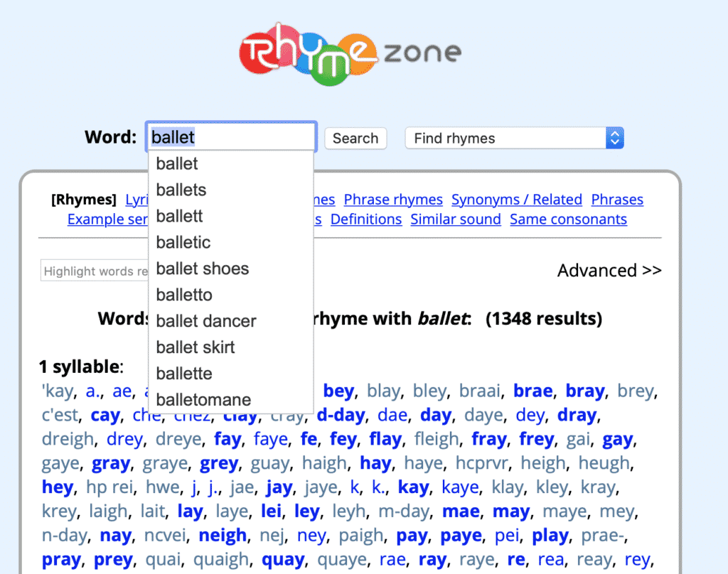Screen dimensions: 728x574
Task: Click the rhyme word 'grey'
Action: pyautogui.click(x=219, y=464)
